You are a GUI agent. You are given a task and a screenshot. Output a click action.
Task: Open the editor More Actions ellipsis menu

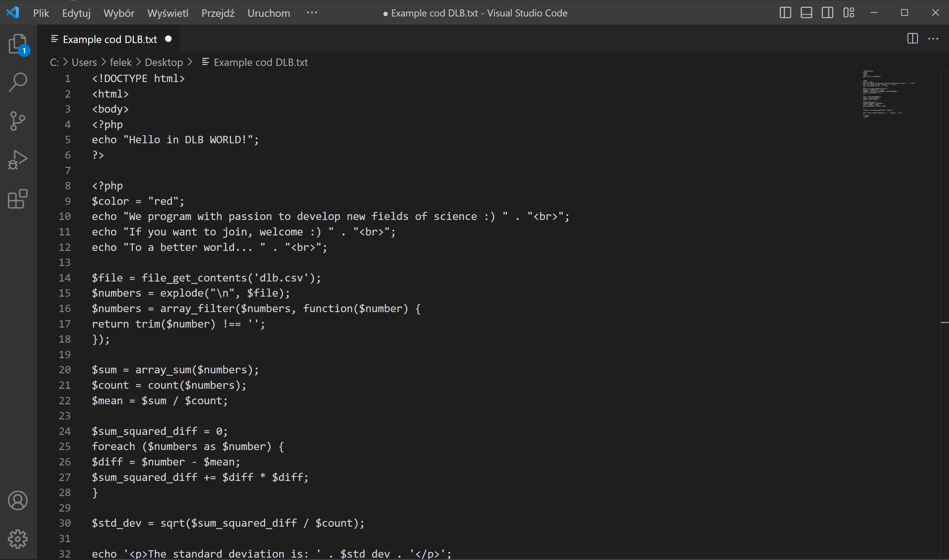[933, 39]
